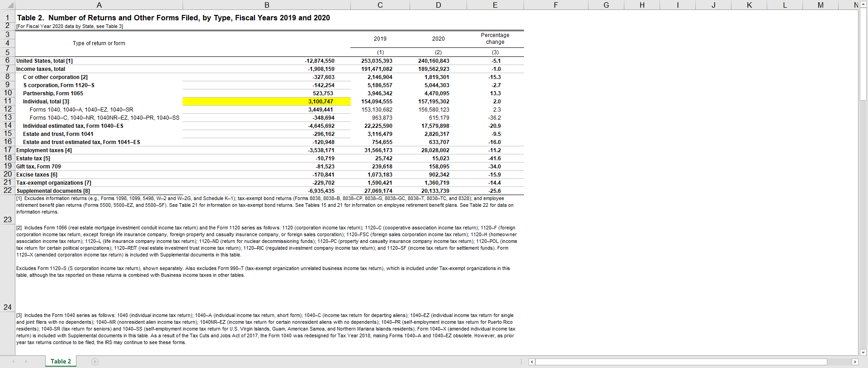This screenshot has height=368, width=868.
Task: Select row 11 header
Action: (x=8, y=101)
